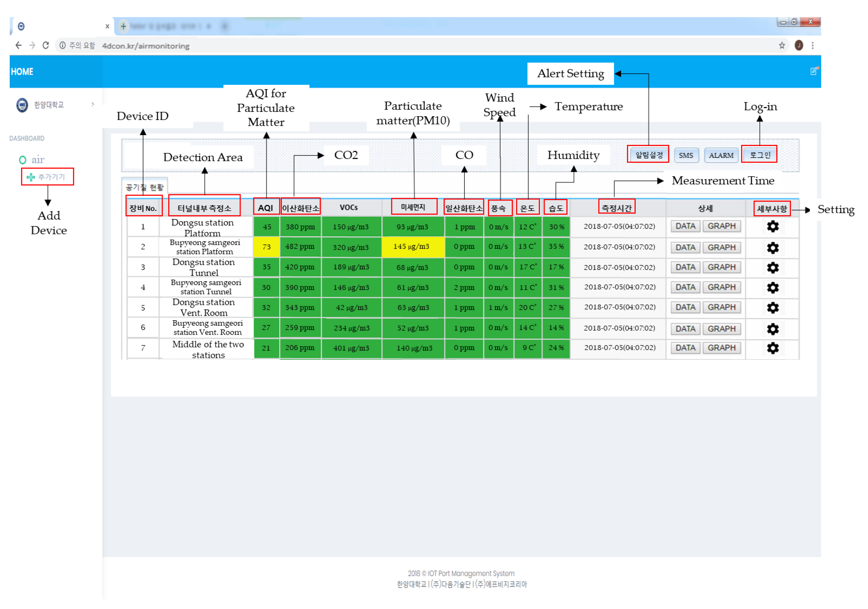
Task: Bookmark page with the star icon
Action: [x=781, y=45]
